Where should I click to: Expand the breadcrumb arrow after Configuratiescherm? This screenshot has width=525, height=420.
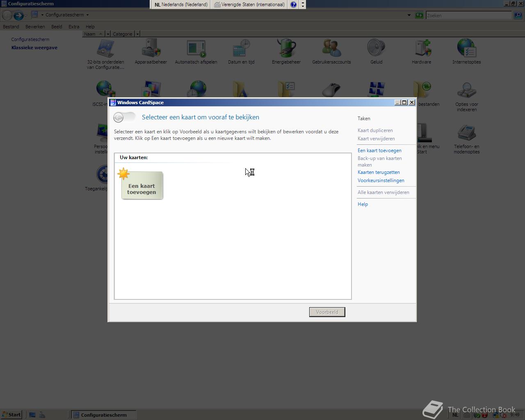tap(87, 15)
